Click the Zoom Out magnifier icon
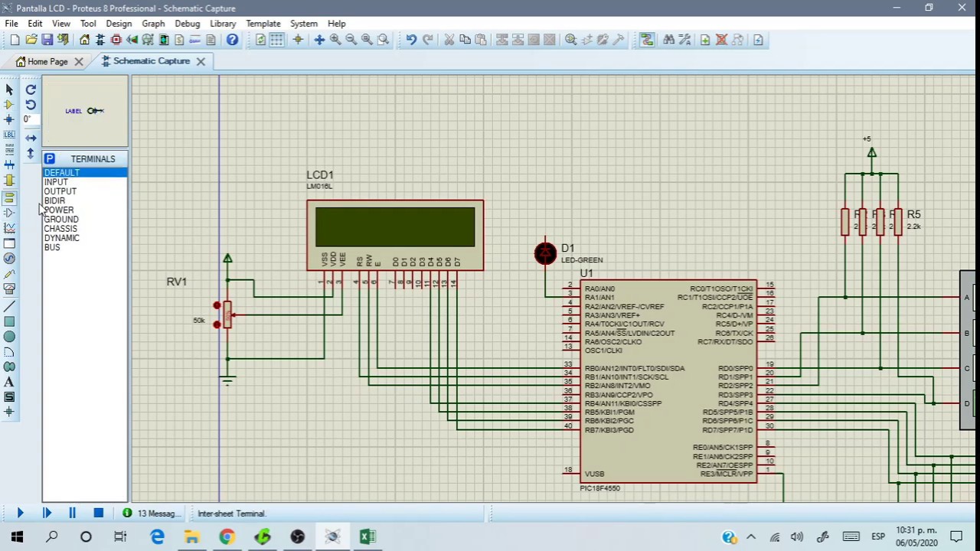 click(x=351, y=40)
